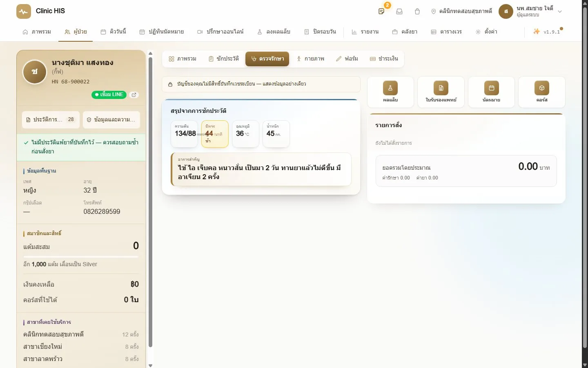The image size is (588, 368).
Task: Open the external link icon beside LINE badge
Action: pos(134,95)
